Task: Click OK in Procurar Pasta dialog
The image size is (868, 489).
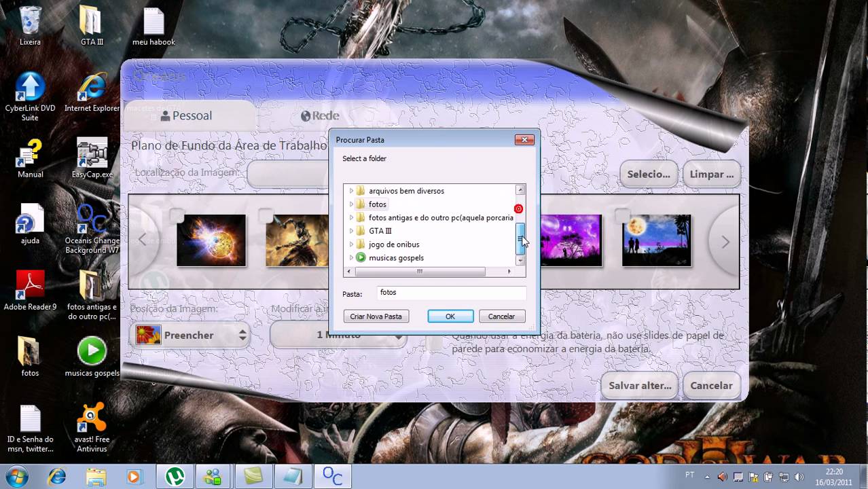Action: (x=450, y=316)
